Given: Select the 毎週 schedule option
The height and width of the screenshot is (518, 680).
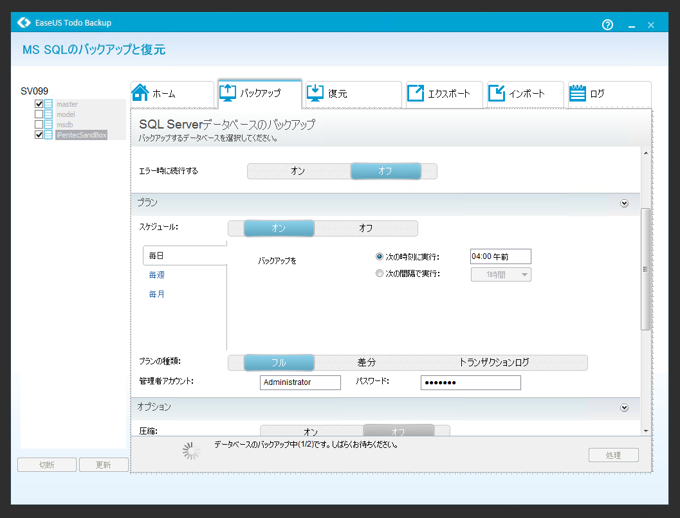Looking at the screenshot, I should (157, 275).
